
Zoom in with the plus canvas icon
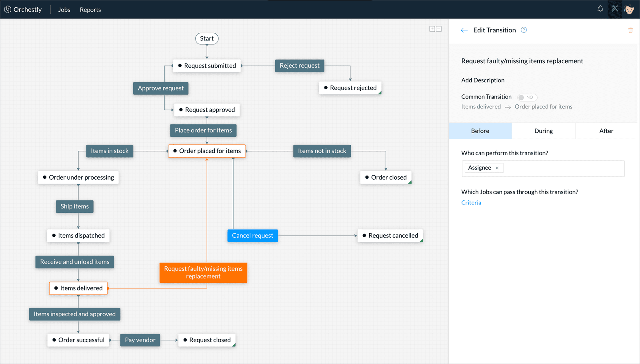[432, 29]
